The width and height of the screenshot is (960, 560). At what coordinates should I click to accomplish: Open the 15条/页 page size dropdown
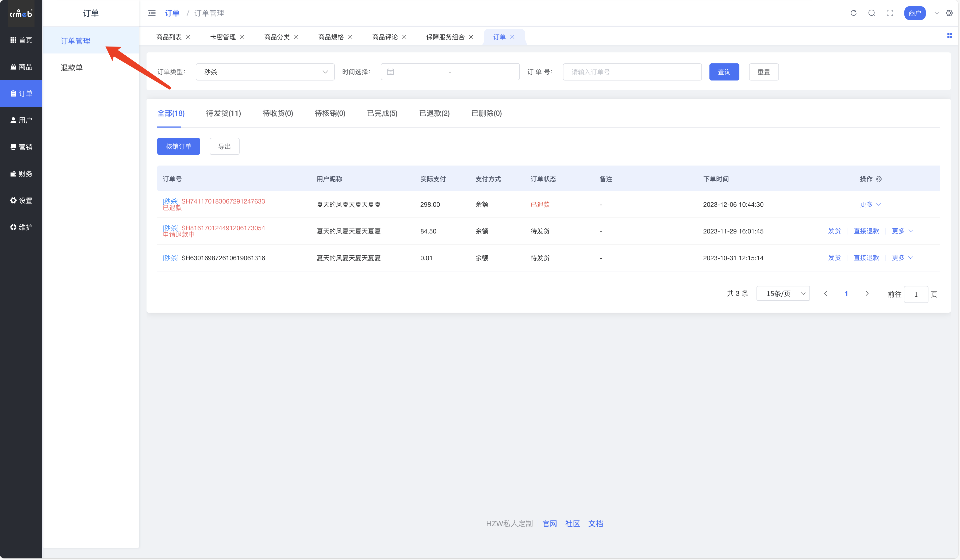[783, 293]
